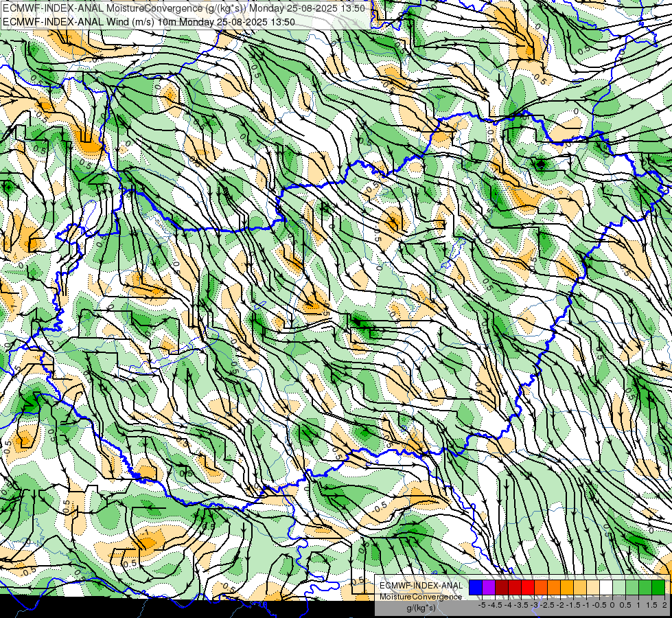Viewport: 672px width, 618px height.
Task: Click the Wind (m/s) 10m title line
Action: tap(149, 21)
